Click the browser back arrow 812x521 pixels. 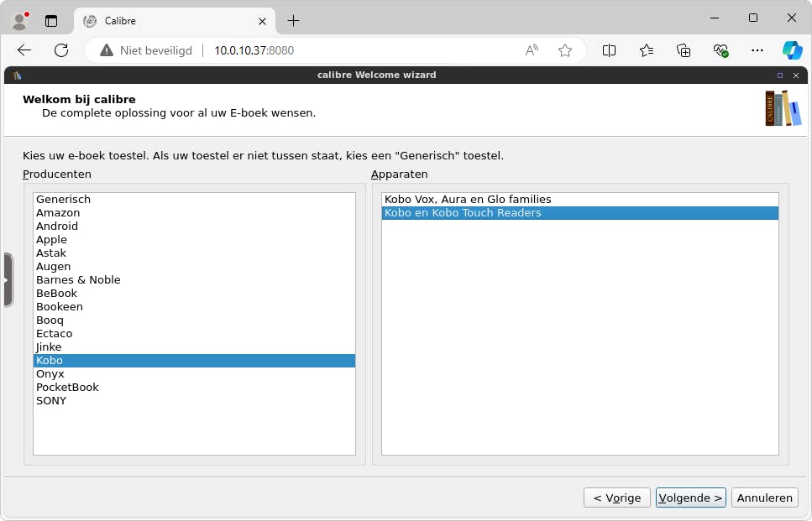point(24,50)
